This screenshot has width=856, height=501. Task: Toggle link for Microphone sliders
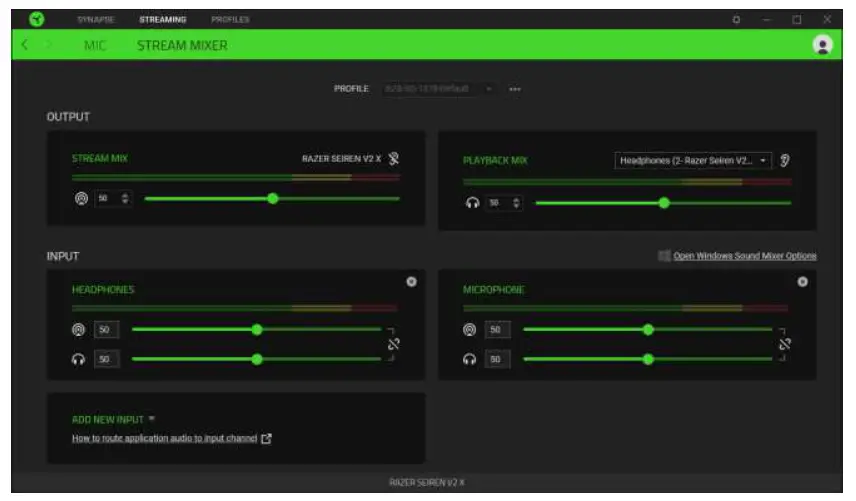coord(784,344)
